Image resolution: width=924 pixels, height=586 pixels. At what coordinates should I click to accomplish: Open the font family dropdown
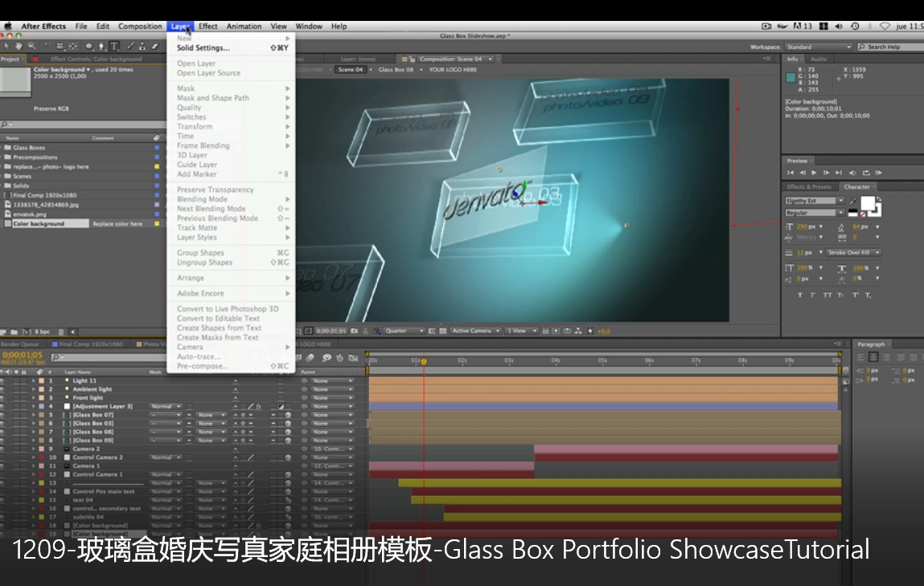pos(815,201)
